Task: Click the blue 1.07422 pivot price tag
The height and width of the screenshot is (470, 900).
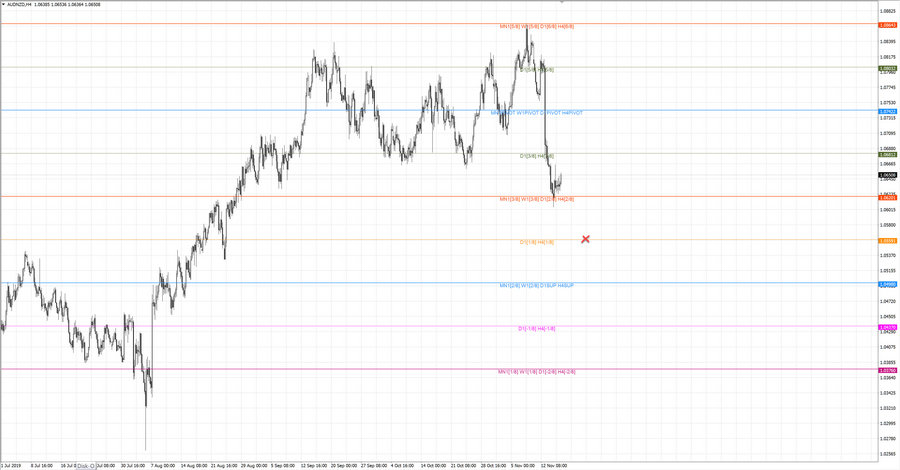Action: (x=888, y=111)
